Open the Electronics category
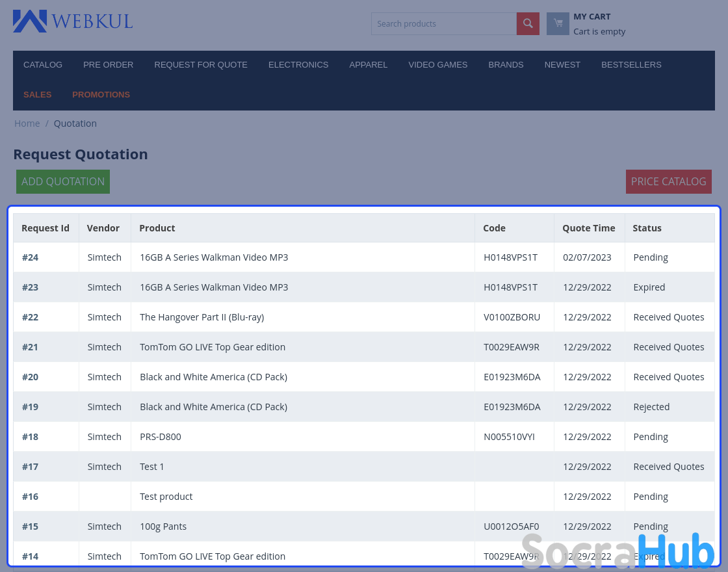The image size is (728, 572). click(x=298, y=65)
